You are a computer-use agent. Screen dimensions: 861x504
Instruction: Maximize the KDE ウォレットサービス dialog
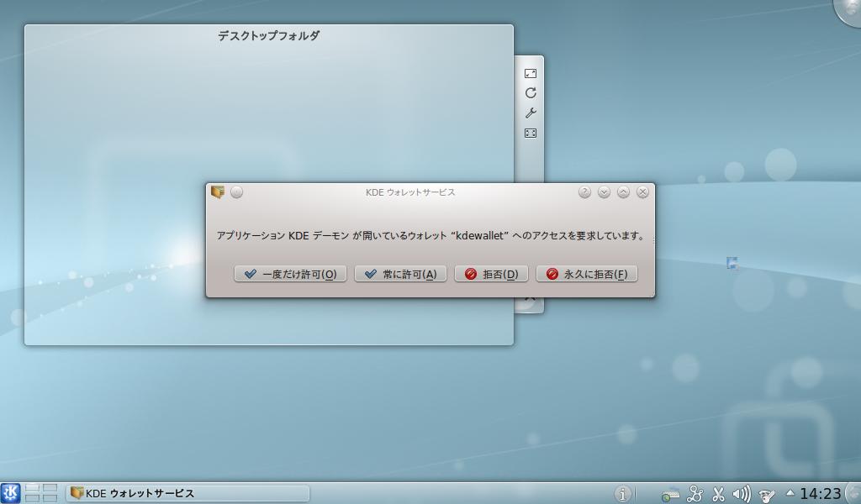pos(623,192)
